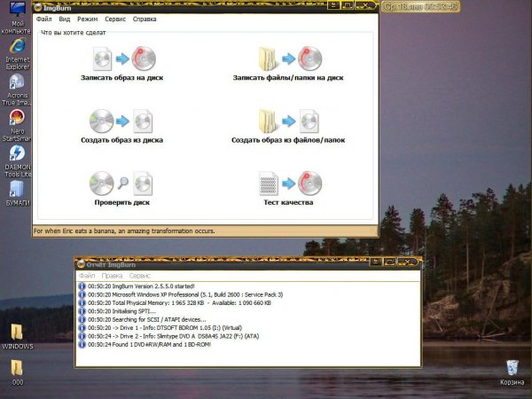Open the Вид menu
This screenshot has width=532, height=399.
tap(65, 19)
